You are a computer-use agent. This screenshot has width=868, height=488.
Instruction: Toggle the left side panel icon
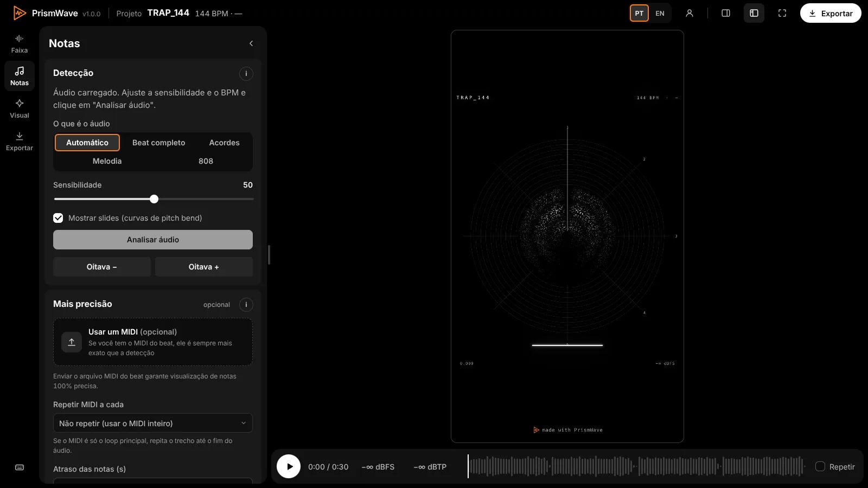pos(754,13)
